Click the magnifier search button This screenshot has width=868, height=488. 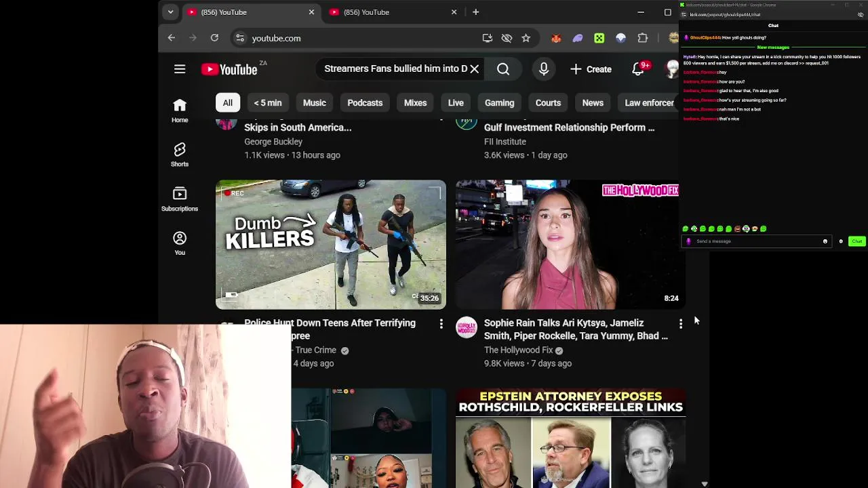pos(503,69)
